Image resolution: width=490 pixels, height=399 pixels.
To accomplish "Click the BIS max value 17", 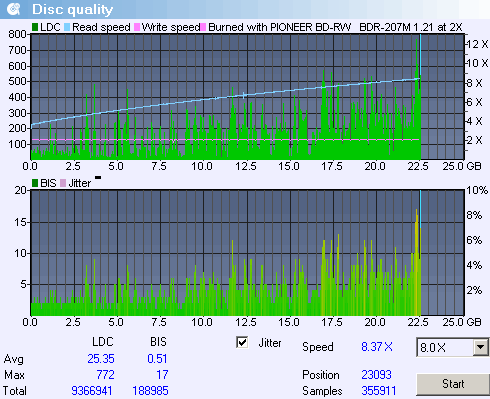I will pyautogui.click(x=162, y=375).
